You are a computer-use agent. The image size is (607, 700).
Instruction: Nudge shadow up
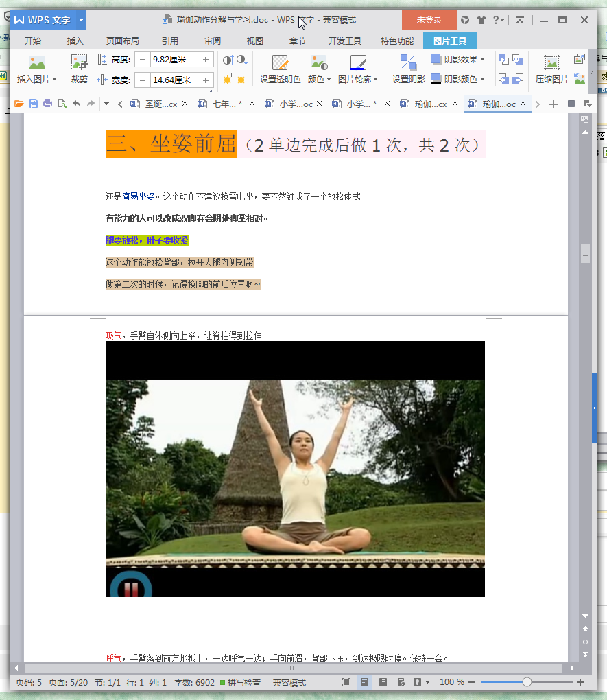point(503,60)
